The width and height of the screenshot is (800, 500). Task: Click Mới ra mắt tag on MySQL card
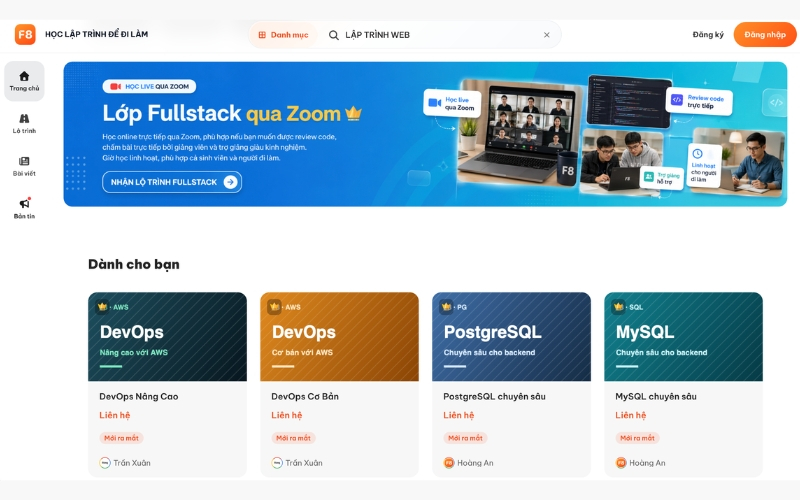(637, 438)
